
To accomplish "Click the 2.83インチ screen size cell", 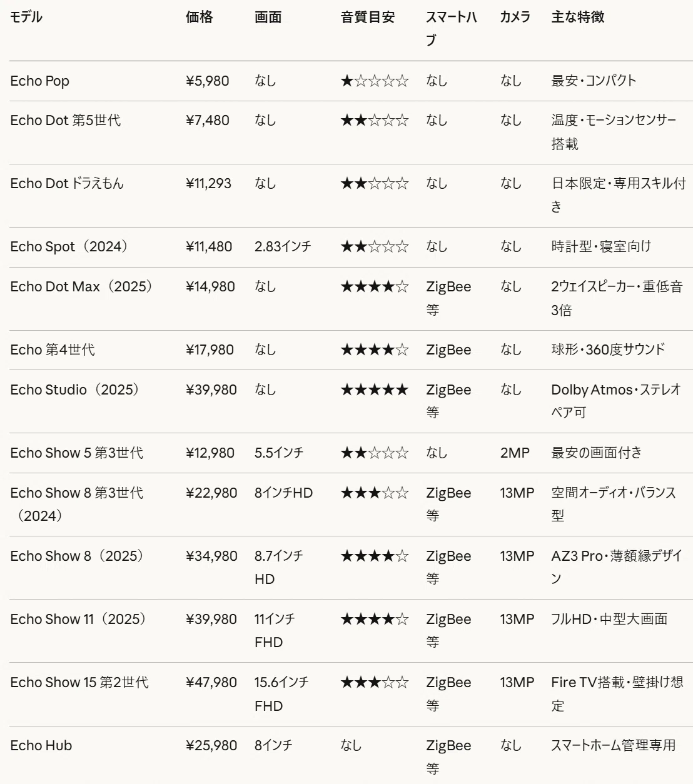I will pyautogui.click(x=283, y=247).
